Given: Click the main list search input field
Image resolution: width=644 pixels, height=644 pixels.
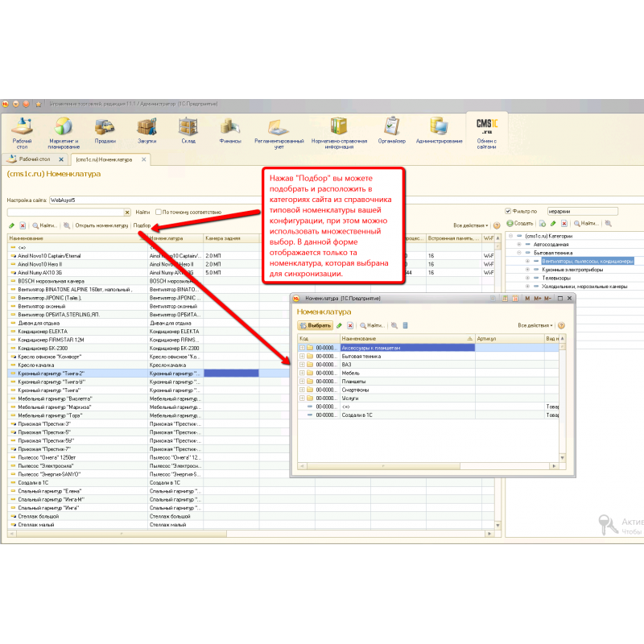Looking at the screenshot, I should [66, 213].
